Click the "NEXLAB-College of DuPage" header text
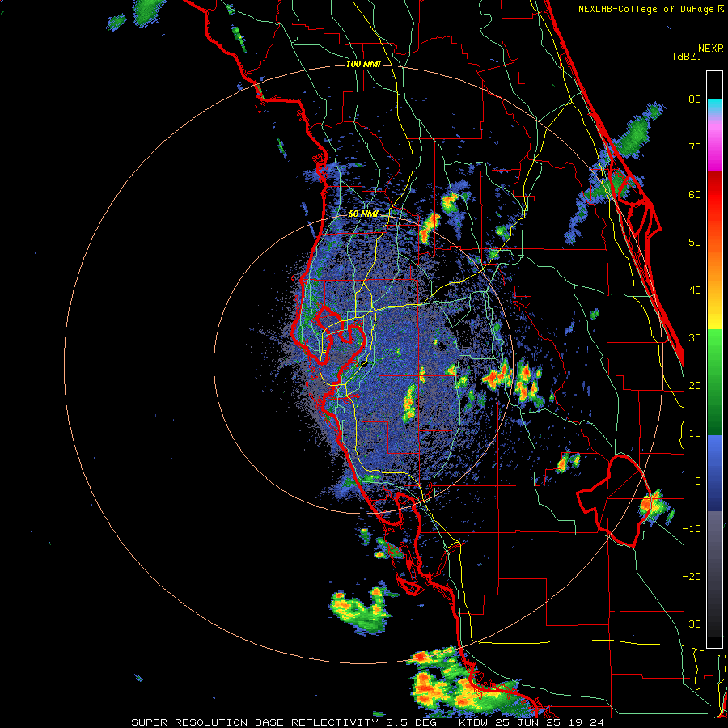The width and height of the screenshot is (728, 728). click(x=647, y=9)
